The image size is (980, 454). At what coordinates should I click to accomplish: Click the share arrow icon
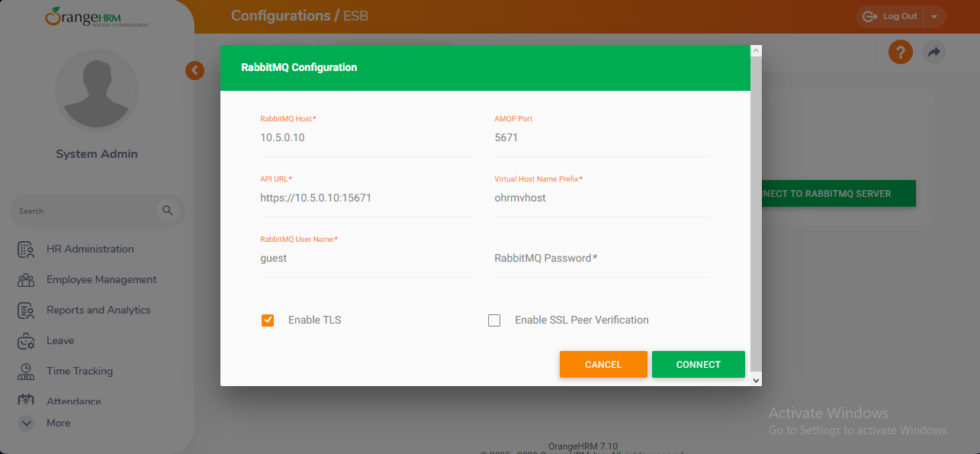934,52
